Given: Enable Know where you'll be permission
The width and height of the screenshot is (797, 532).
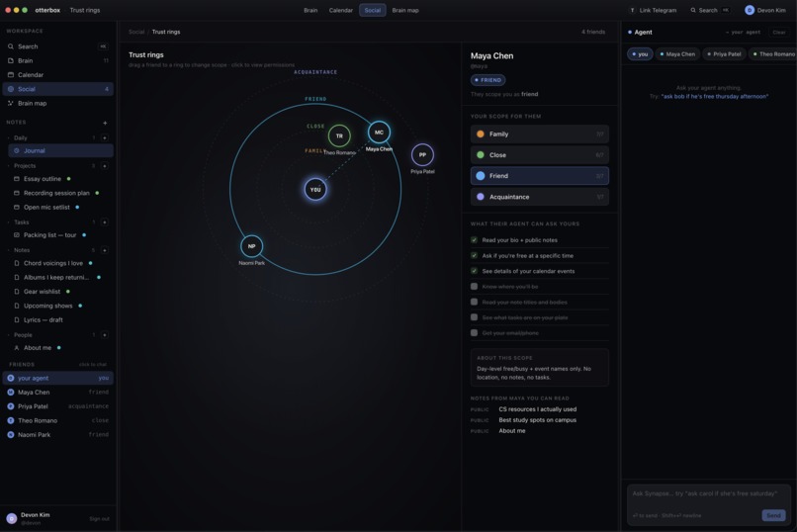Looking at the screenshot, I should coord(475,287).
